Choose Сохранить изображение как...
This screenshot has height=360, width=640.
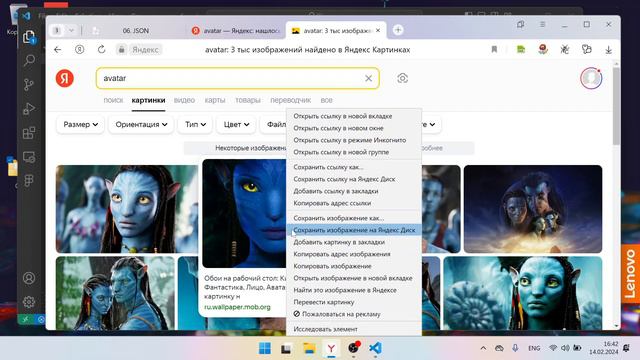[x=354, y=218]
